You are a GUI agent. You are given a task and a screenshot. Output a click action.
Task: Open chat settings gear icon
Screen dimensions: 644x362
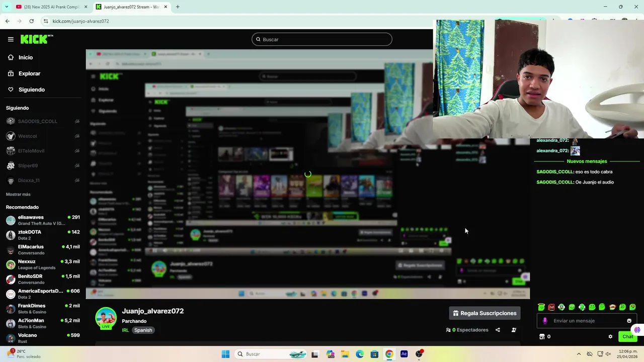click(x=610, y=337)
